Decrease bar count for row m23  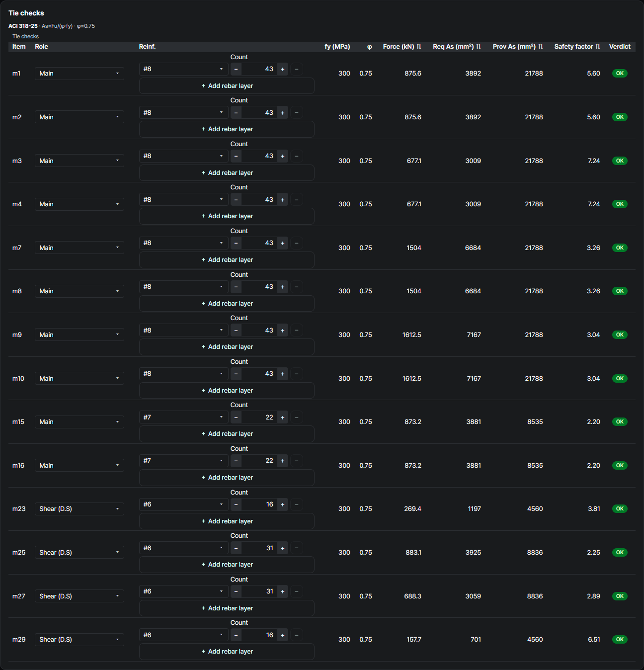[236, 504]
